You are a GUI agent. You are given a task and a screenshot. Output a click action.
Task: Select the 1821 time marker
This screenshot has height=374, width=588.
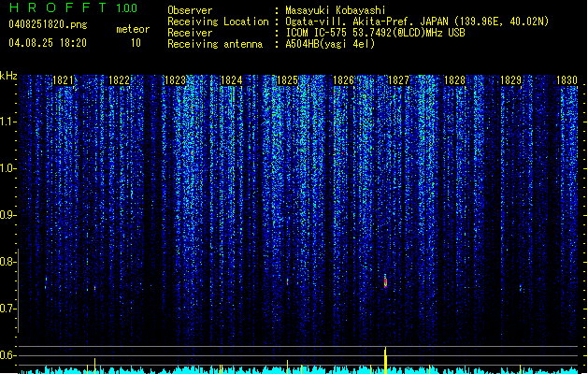pyautogui.click(x=63, y=80)
